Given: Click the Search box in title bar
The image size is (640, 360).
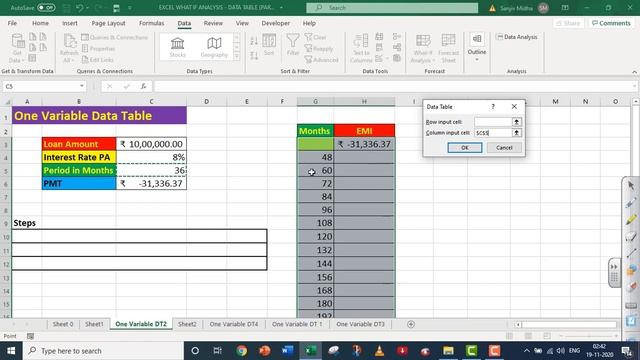Looking at the screenshot, I should 392,8.
